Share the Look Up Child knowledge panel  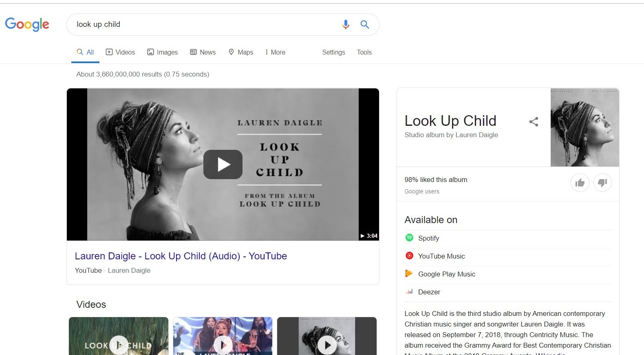[534, 122]
